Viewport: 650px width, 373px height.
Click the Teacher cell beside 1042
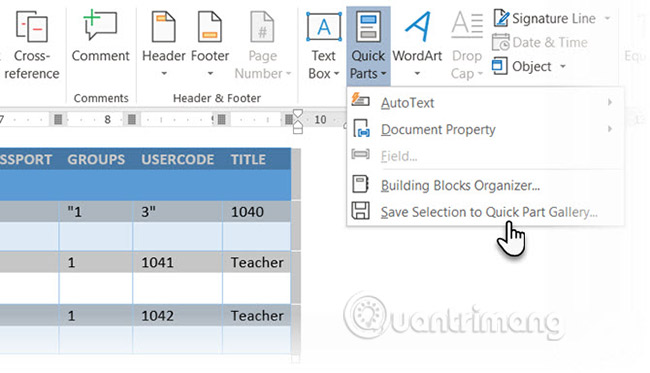pos(256,315)
